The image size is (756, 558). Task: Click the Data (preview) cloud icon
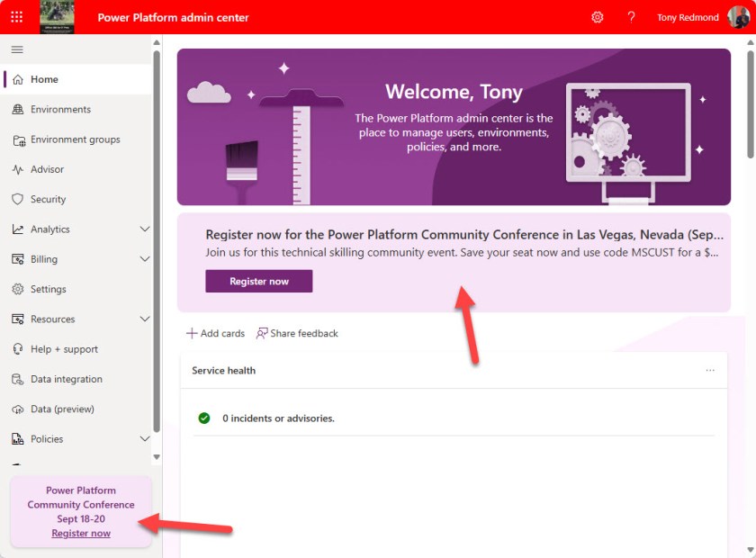click(18, 409)
